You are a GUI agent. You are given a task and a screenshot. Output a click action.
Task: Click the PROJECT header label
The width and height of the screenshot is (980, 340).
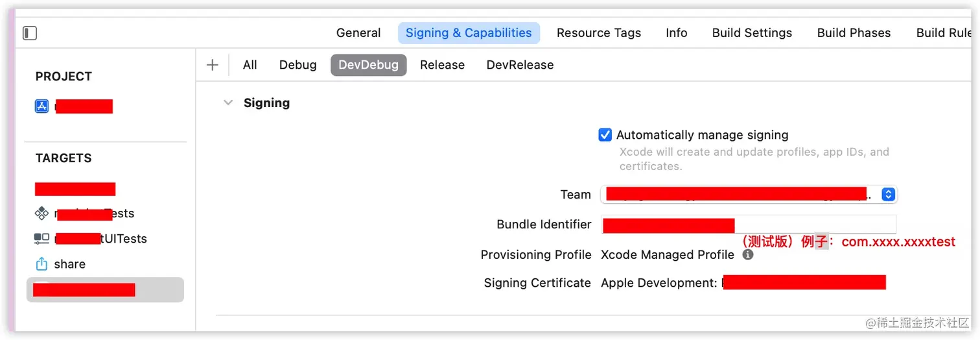click(x=64, y=77)
